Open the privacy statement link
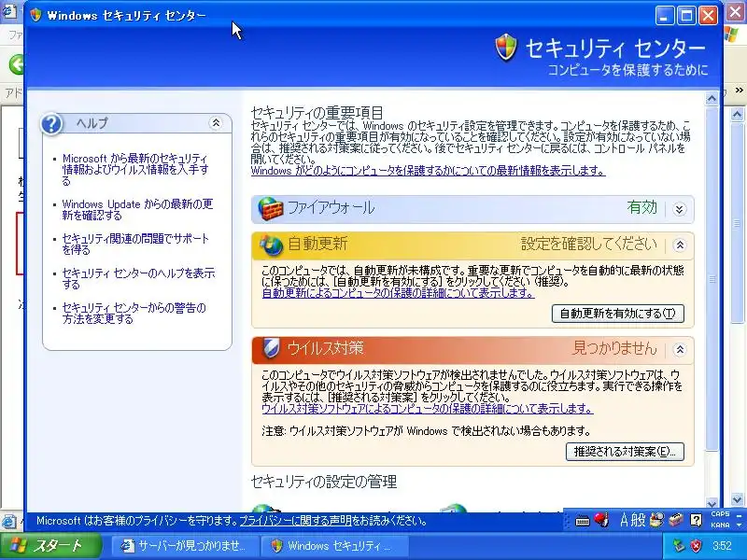The width and height of the screenshot is (747, 560). coord(295,521)
